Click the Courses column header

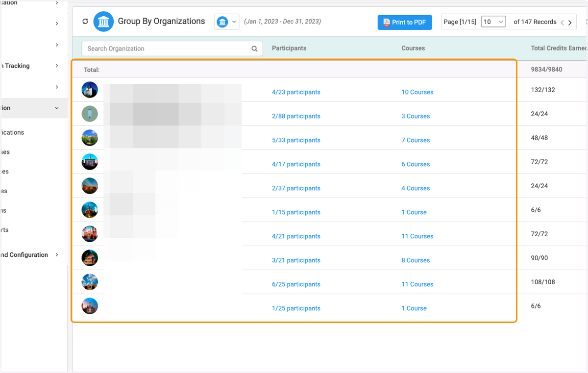point(413,48)
